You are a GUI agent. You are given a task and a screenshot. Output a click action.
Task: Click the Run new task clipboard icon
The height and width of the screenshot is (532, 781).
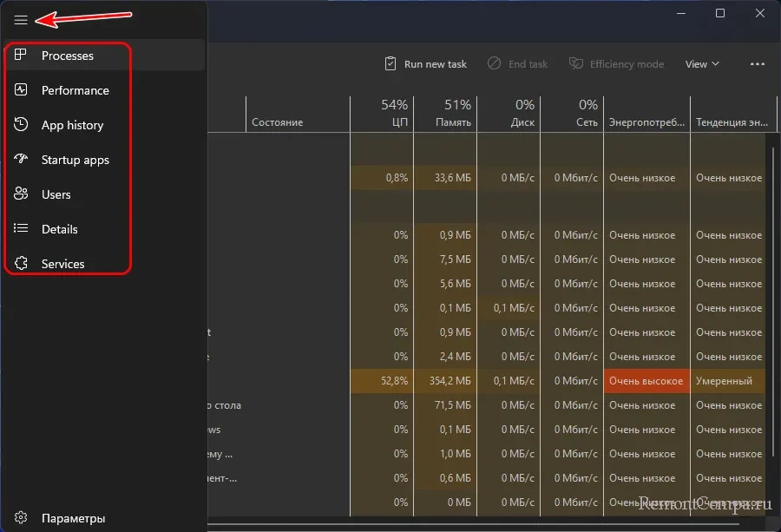click(390, 63)
